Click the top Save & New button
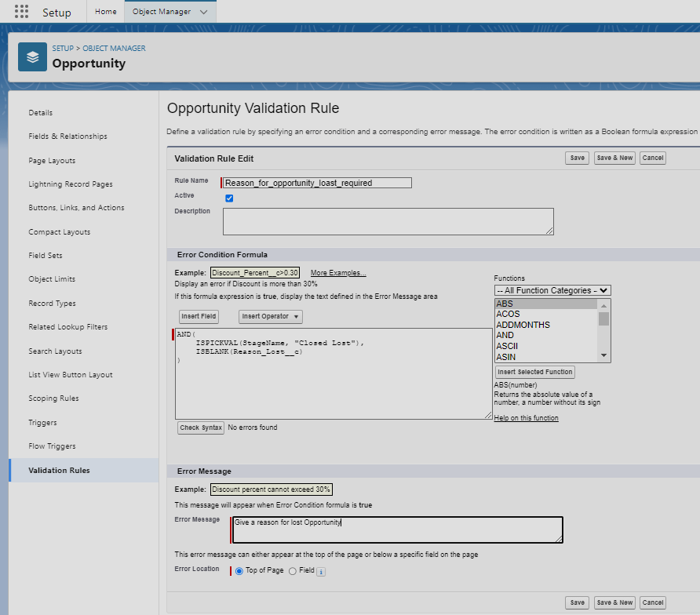Screen dimensions: 700x615 (x=614, y=158)
